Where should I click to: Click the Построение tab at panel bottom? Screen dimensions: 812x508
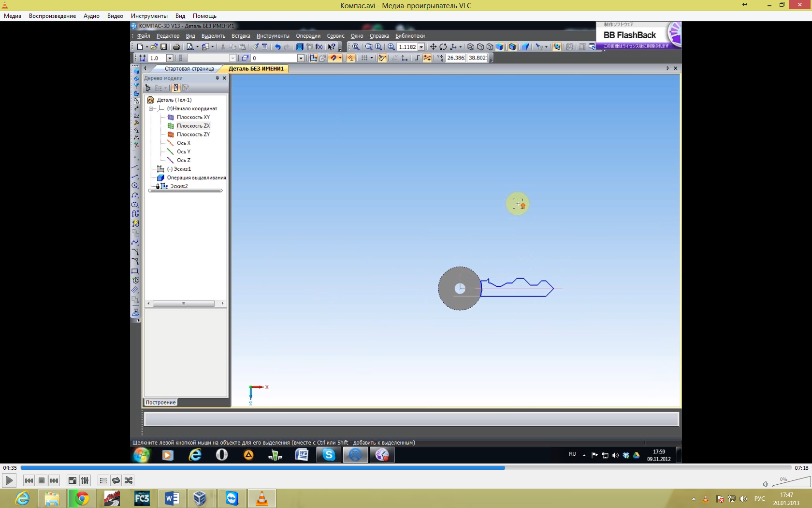[161, 403]
